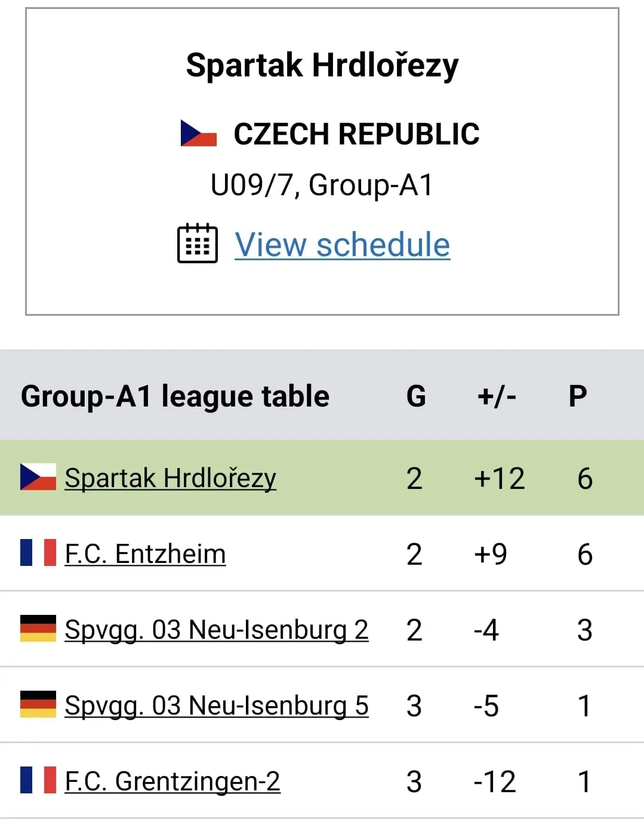Click German flag beside Neu-Isenburg 2
Screen dimensions: 644x825
pos(38,629)
